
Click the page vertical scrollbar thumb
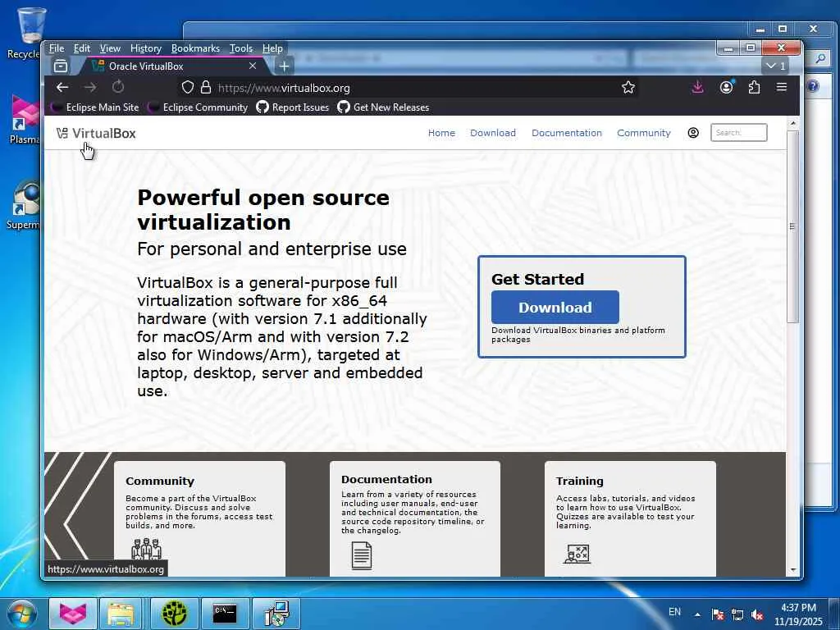point(793,226)
